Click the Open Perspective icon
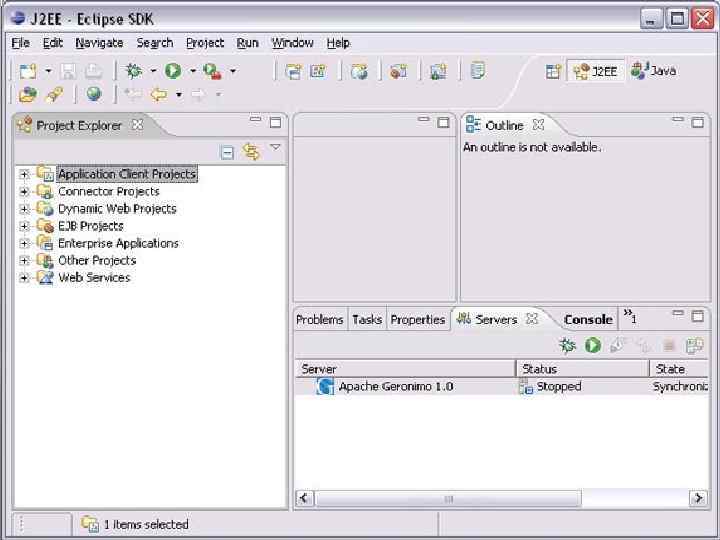 tap(553, 72)
